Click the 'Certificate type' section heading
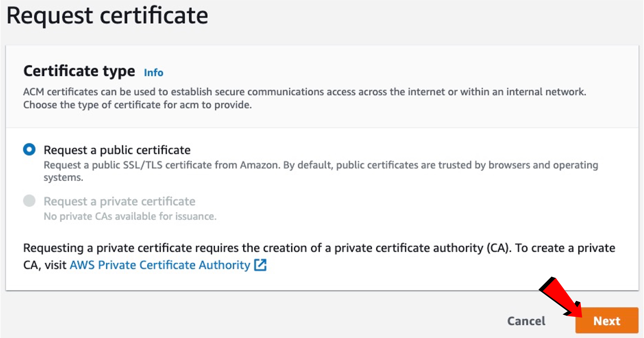Screen dimensions: 644x338 79,71
